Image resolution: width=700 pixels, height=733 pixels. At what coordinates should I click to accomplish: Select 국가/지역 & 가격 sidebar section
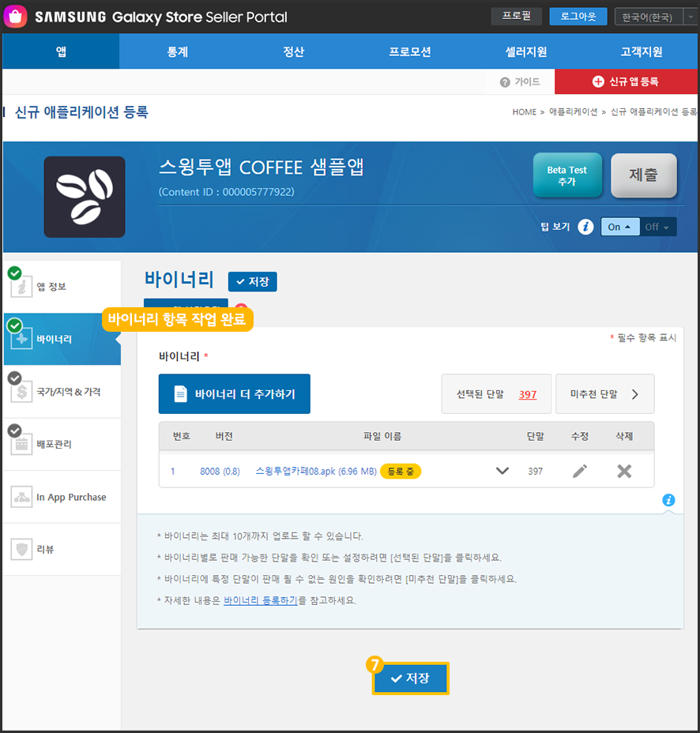pyautogui.click(x=62, y=392)
